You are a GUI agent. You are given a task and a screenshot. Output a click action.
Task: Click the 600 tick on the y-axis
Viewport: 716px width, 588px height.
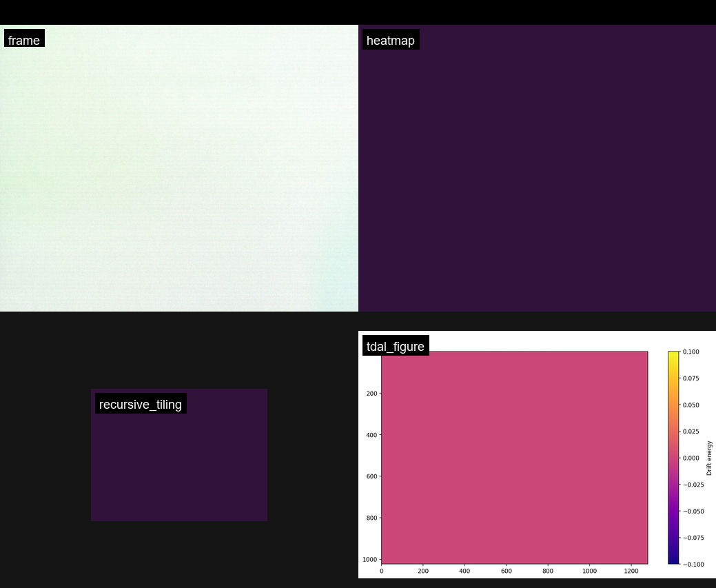click(x=371, y=476)
